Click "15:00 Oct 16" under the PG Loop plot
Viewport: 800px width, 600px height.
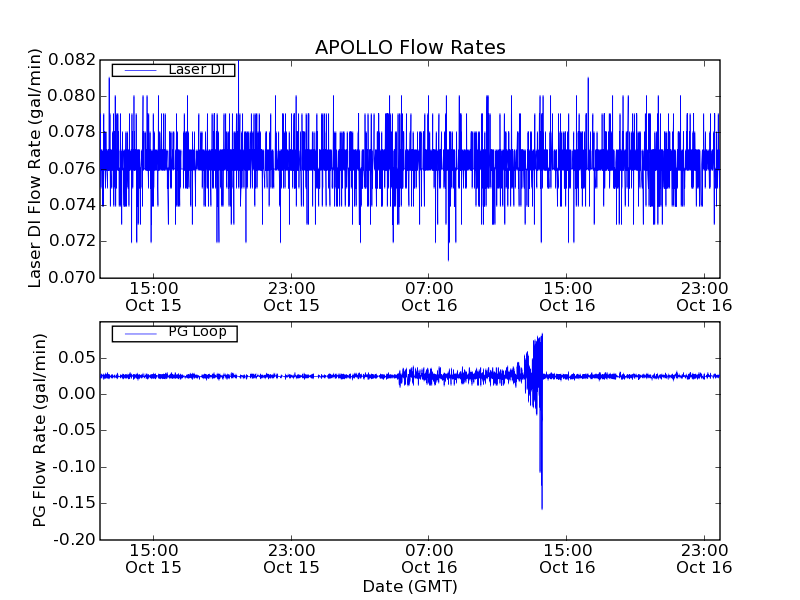coord(567,559)
